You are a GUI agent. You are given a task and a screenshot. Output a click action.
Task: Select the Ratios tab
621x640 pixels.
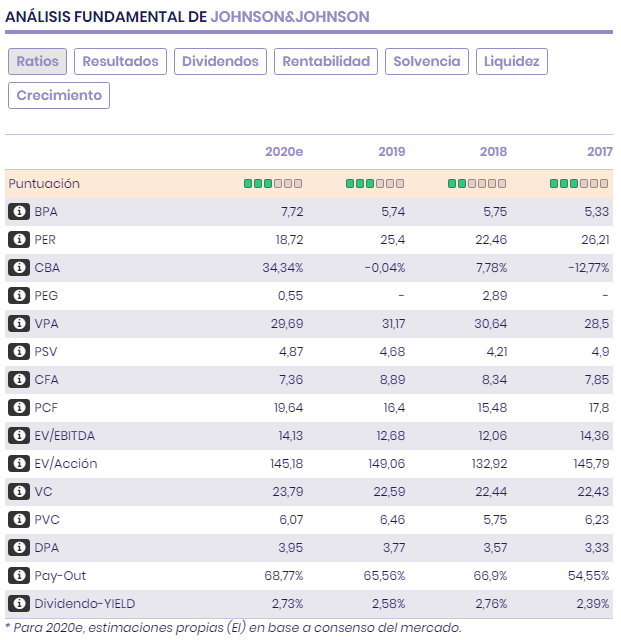pos(38,61)
